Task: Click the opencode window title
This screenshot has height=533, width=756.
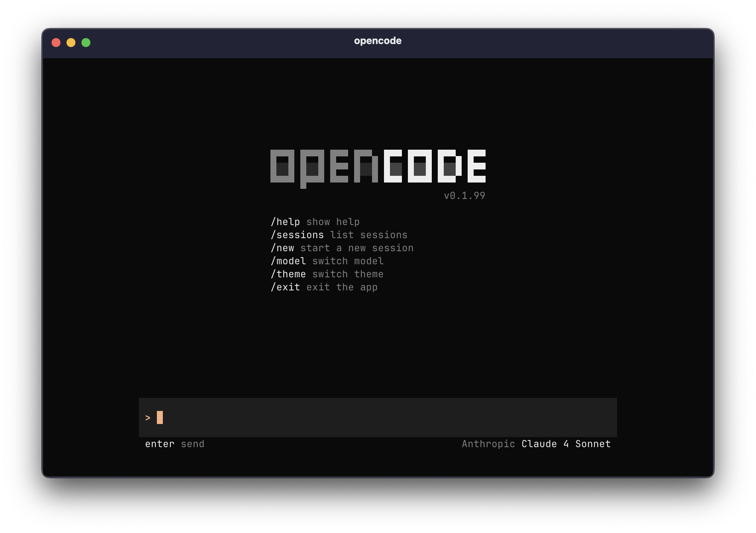Action: pos(378,41)
